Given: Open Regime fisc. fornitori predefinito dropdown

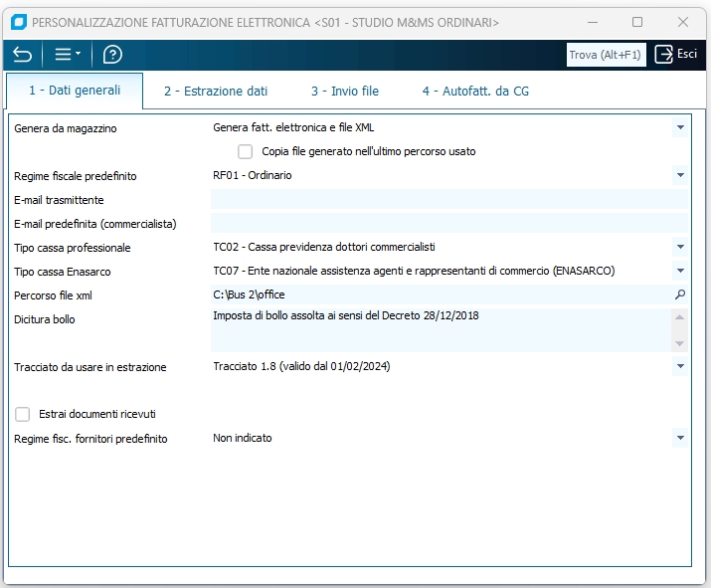Looking at the screenshot, I should point(680,438).
